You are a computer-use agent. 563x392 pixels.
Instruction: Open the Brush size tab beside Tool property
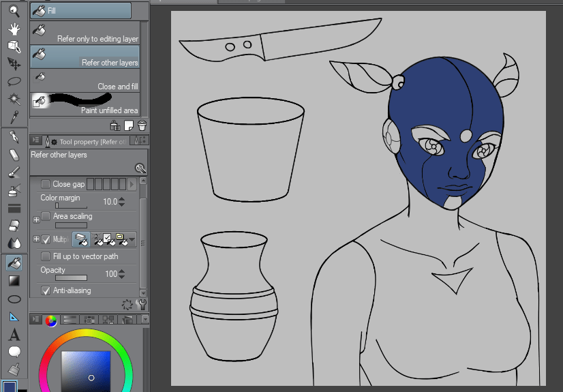140,140
